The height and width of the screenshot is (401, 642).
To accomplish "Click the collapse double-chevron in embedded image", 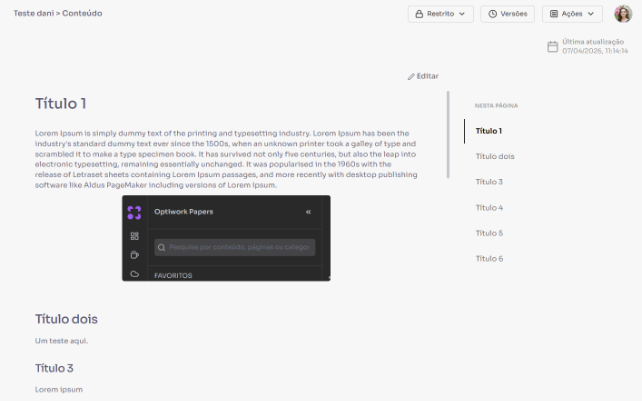I will click(x=308, y=212).
